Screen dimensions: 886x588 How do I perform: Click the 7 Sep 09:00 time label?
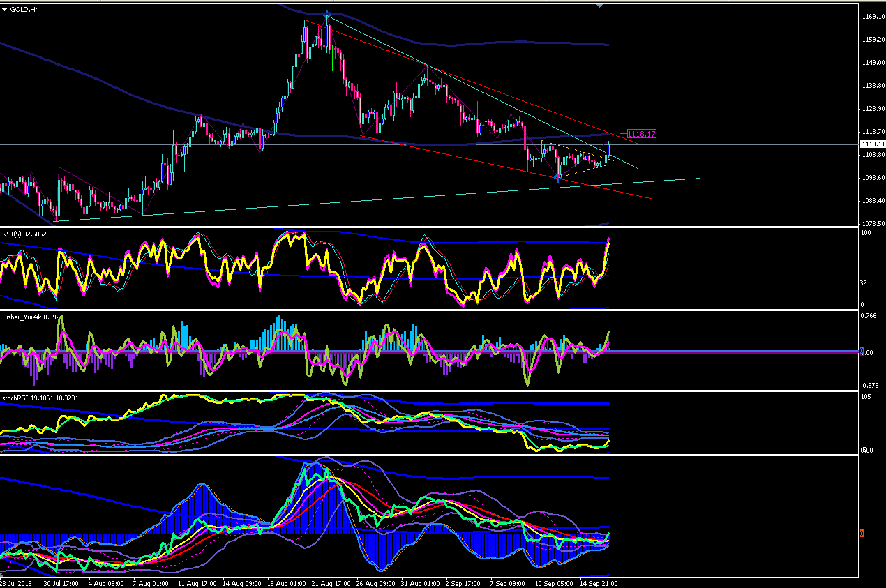pos(506,582)
